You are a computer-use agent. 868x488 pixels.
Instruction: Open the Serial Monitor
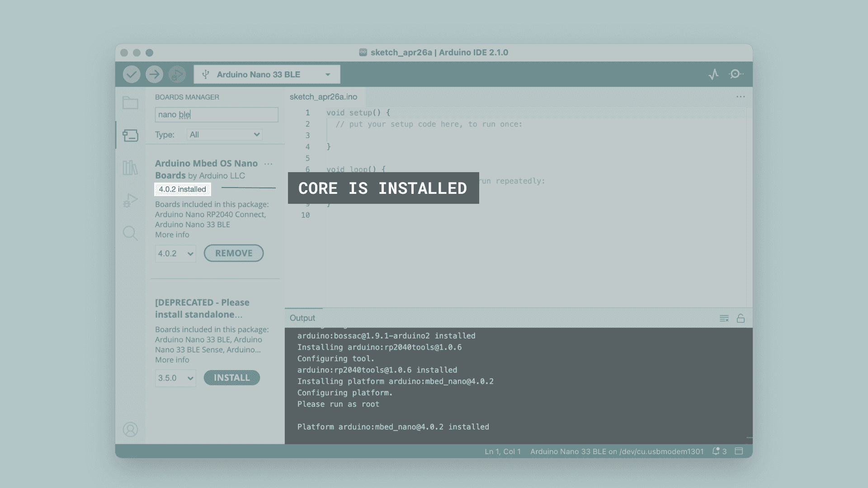[736, 74]
